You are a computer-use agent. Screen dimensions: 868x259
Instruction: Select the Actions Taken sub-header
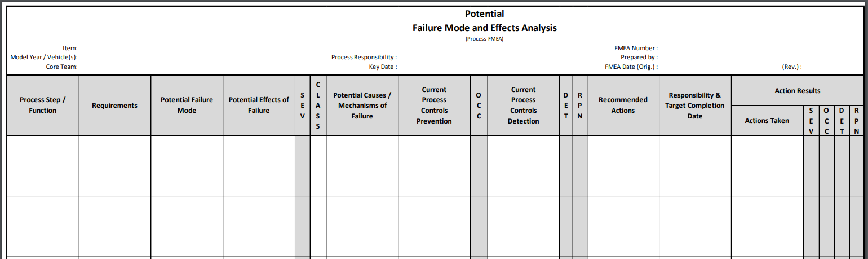pos(767,120)
